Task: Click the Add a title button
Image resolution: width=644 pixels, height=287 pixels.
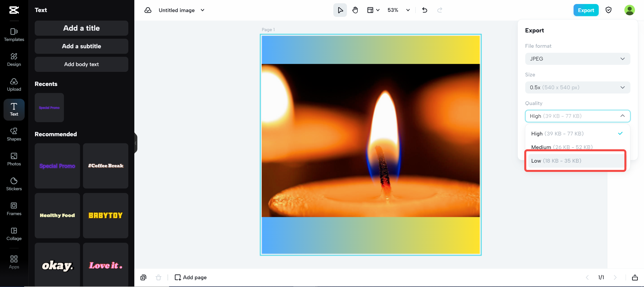Action: click(82, 28)
